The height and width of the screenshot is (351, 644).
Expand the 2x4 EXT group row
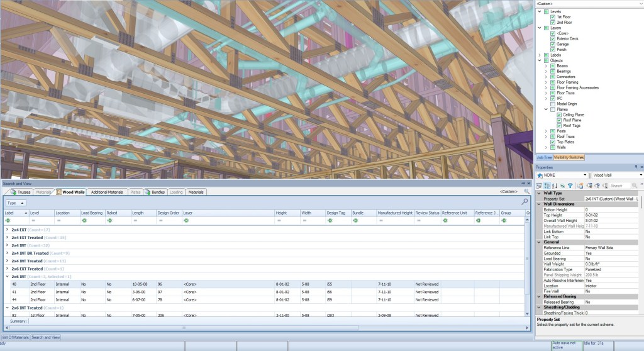7,230
